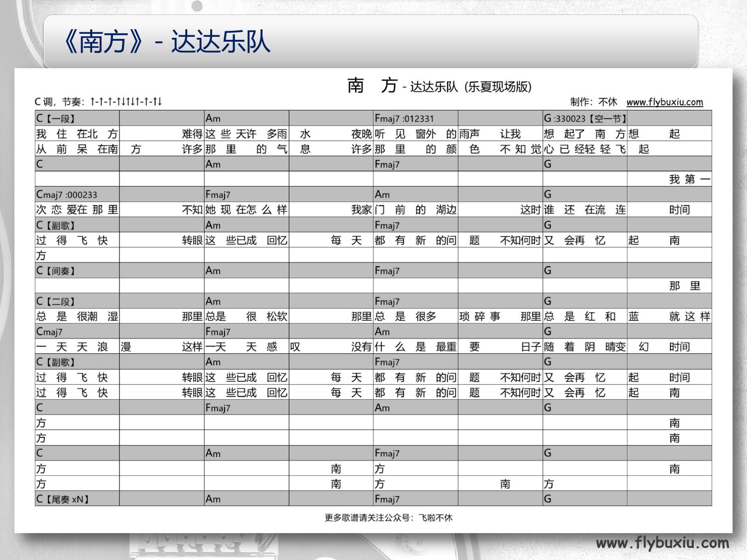
Task: Select the sheet heading 南方 - 达达乐队 (乐夏现场版)
Action: 439,86
